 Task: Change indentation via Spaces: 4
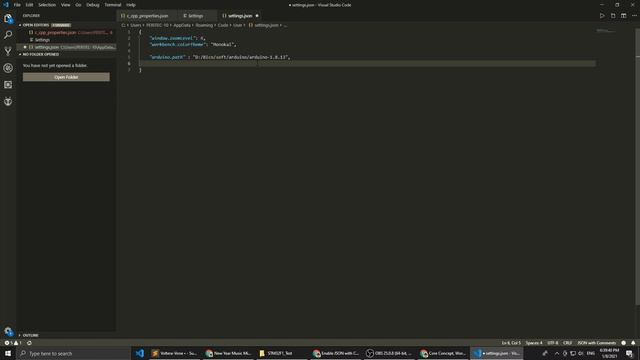pos(534,343)
